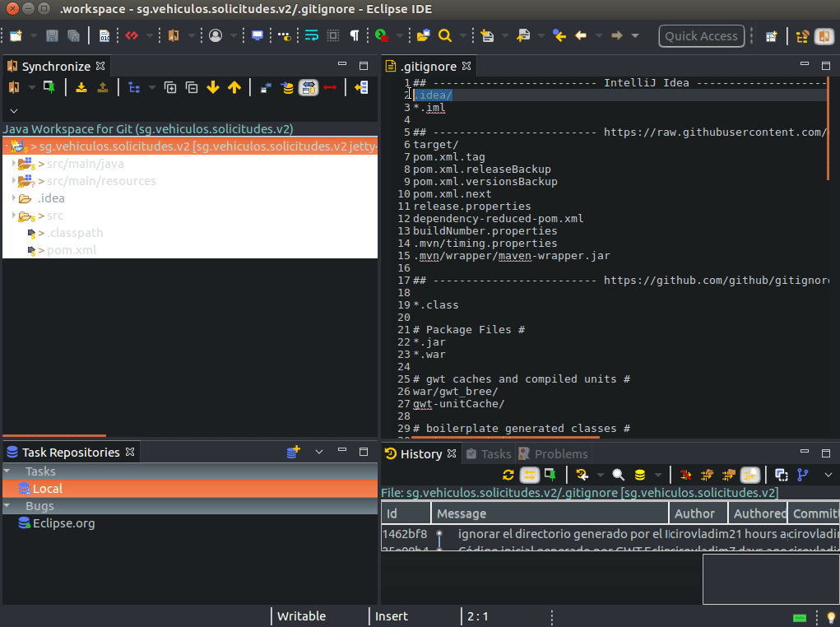Open the Synchronize view menu chevron
Viewport: 840px width, 627px height.
[14, 111]
